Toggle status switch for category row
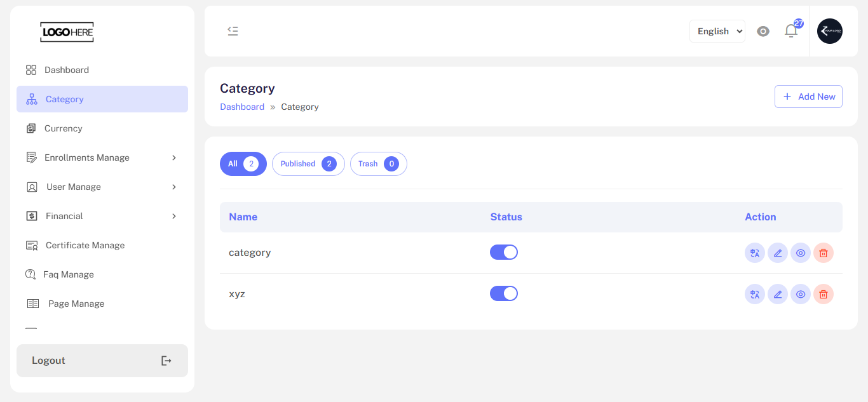Image resolution: width=868 pixels, height=402 pixels. click(x=504, y=252)
